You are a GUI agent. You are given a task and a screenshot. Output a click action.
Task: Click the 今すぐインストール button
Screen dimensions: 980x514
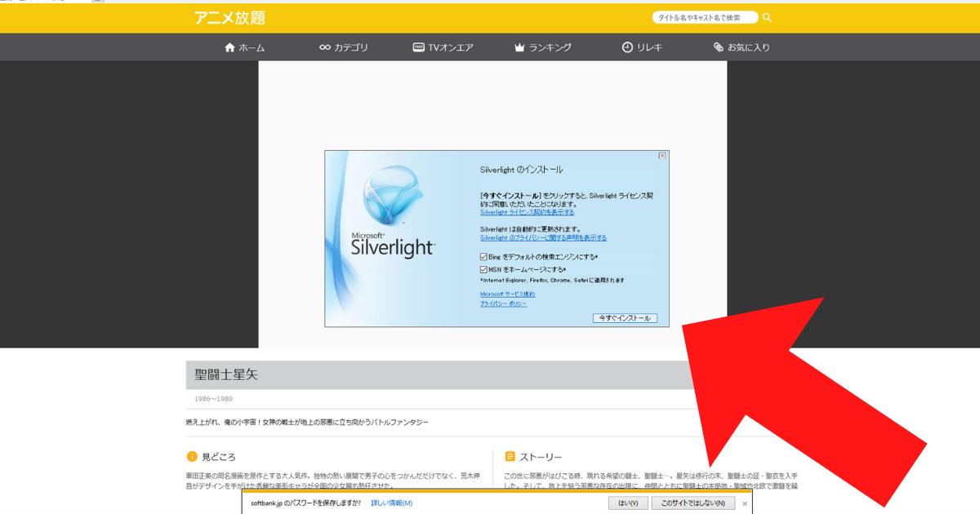[625, 318]
